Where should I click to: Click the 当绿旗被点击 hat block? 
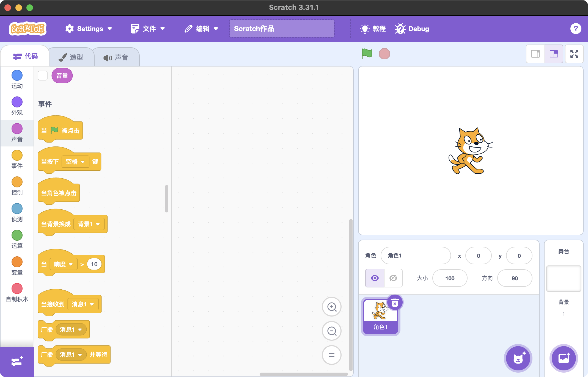coord(60,129)
